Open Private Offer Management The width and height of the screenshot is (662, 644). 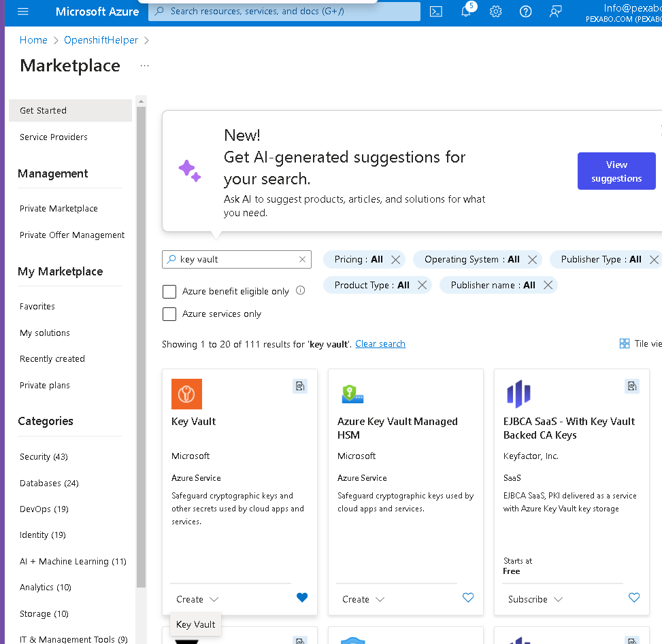[x=72, y=235]
